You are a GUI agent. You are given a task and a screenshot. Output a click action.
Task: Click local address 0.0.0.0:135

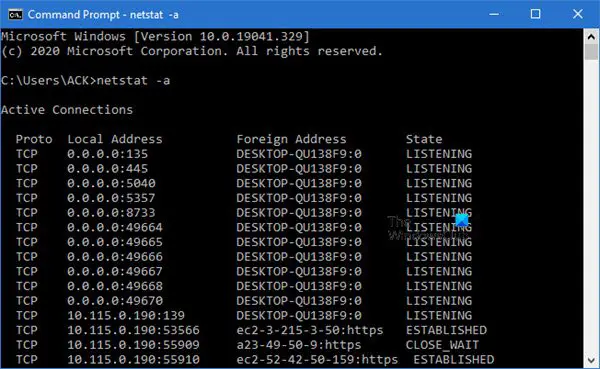(108, 154)
